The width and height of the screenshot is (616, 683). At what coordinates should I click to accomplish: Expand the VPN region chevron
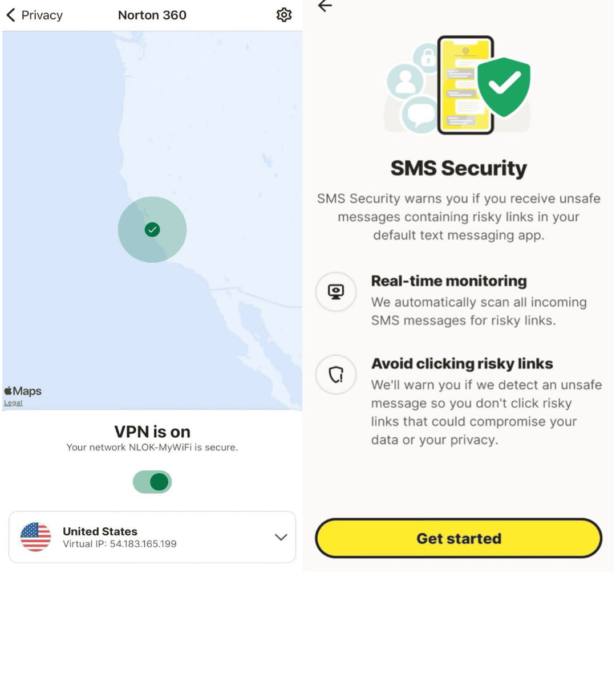(x=281, y=537)
